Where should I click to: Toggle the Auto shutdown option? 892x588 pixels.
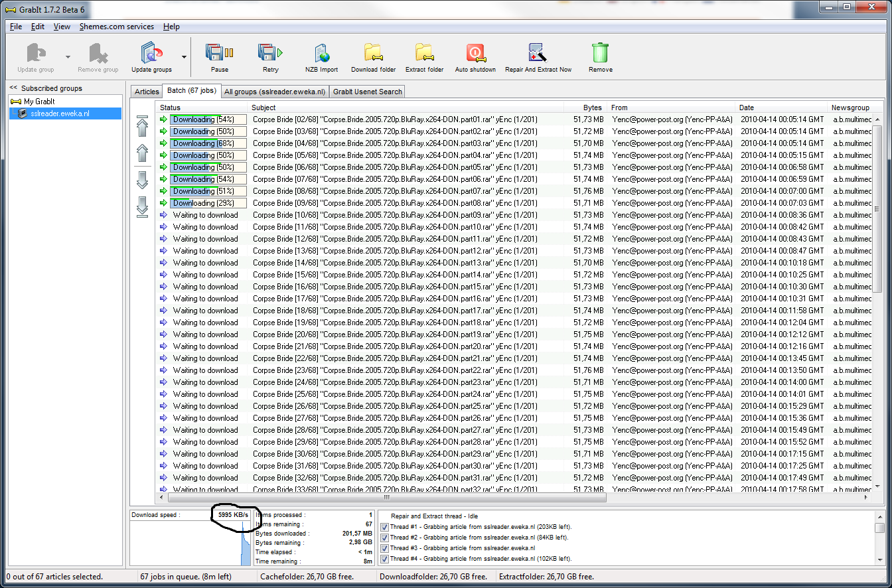(x=475, y=58)
